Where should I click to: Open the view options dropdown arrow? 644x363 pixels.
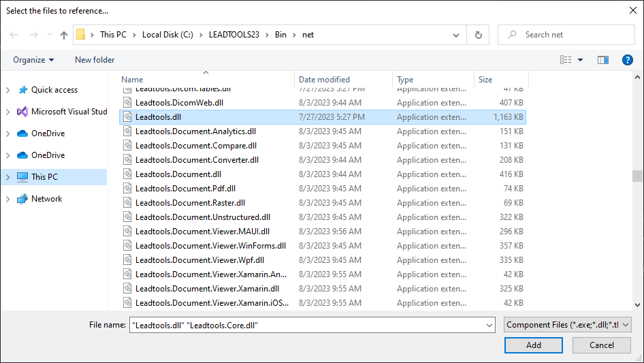(x=580, y=60)
